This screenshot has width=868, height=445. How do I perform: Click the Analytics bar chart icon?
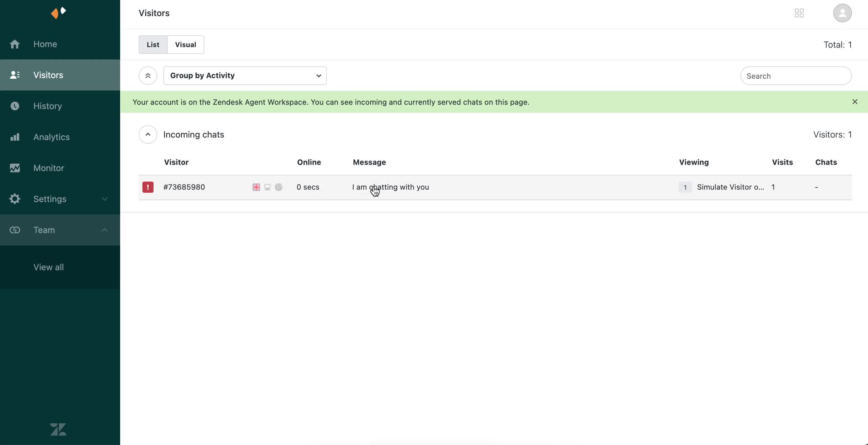(15, 137)
